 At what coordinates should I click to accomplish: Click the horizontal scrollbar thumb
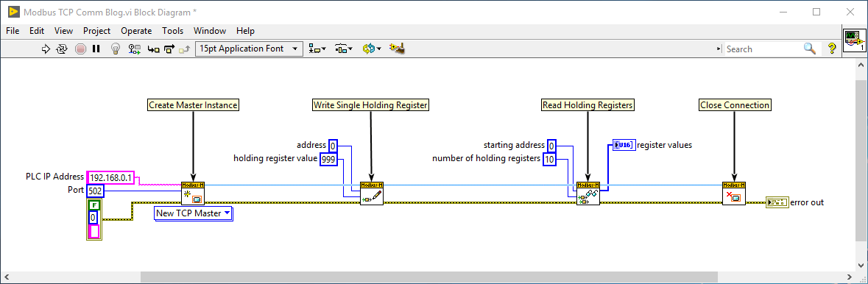point(429,276)
